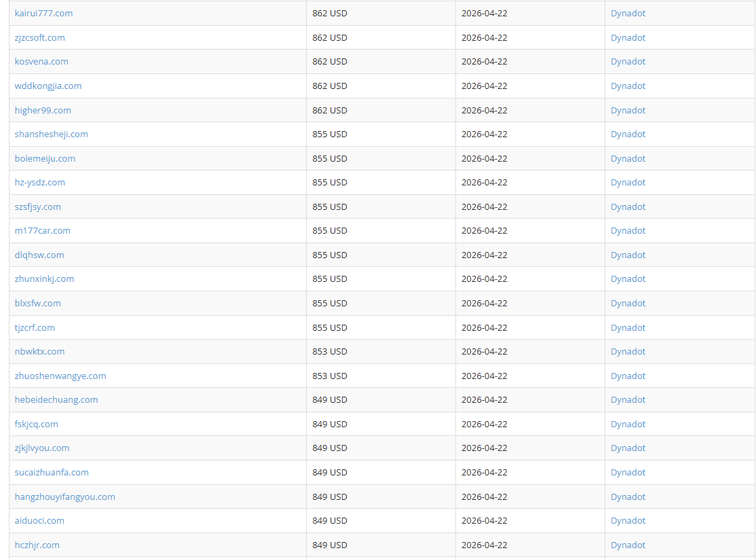Click Dynadot link in bolemeiju.com row
The width and height of the screenshot is (756, 559).
point(628,159)
